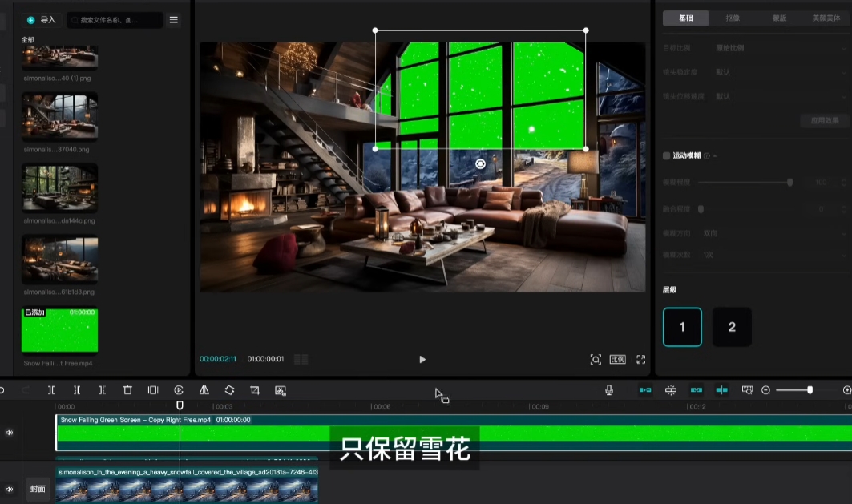Click the 导入 import button

(42, 19)
